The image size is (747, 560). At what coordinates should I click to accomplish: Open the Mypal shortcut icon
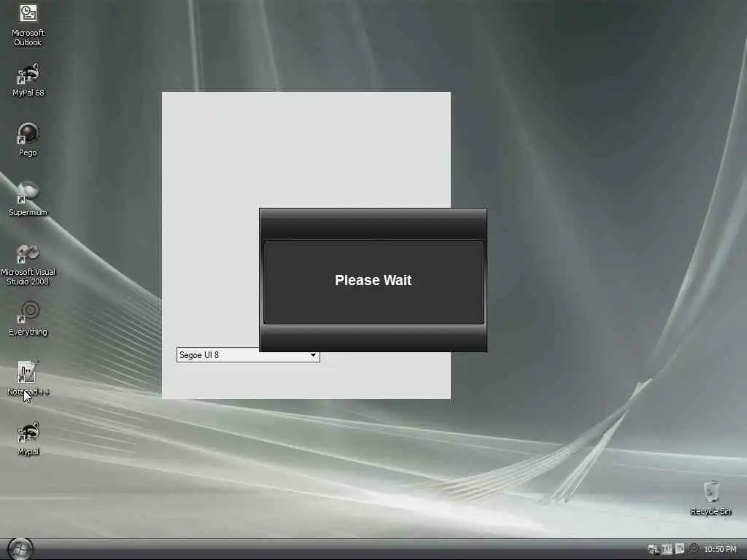tap(28, 438)
